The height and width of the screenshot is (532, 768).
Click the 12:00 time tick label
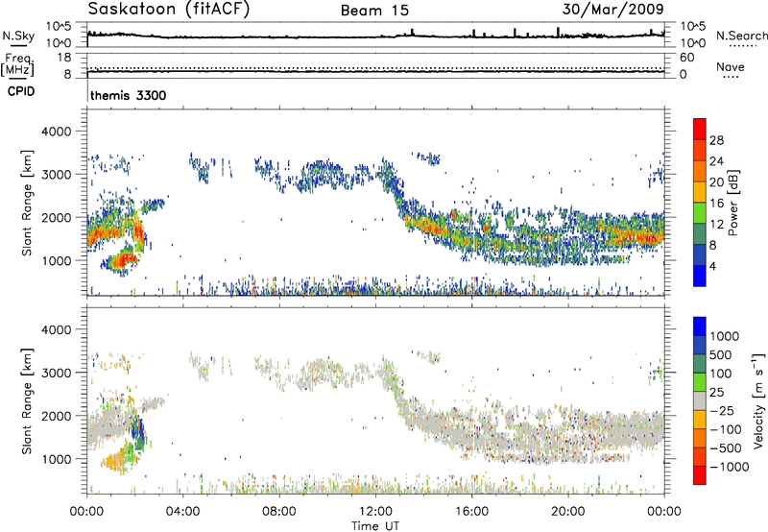[375, 512]
